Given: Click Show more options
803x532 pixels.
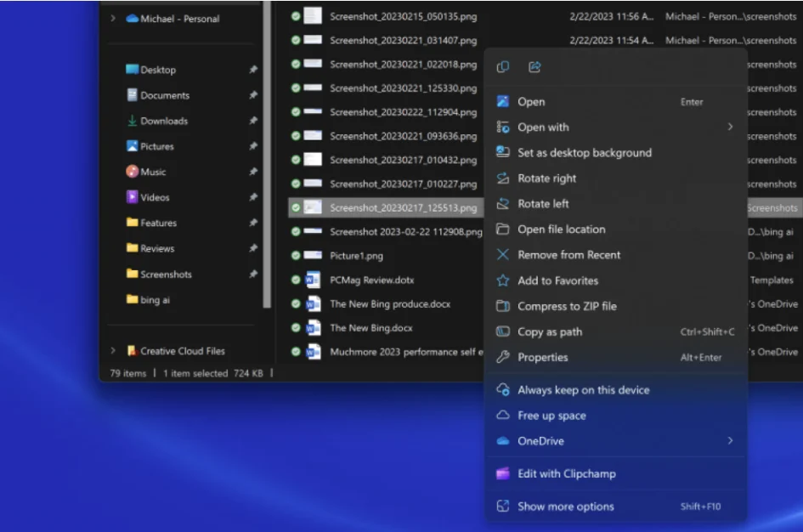Looking at the screenshot, I should (615, 507).
